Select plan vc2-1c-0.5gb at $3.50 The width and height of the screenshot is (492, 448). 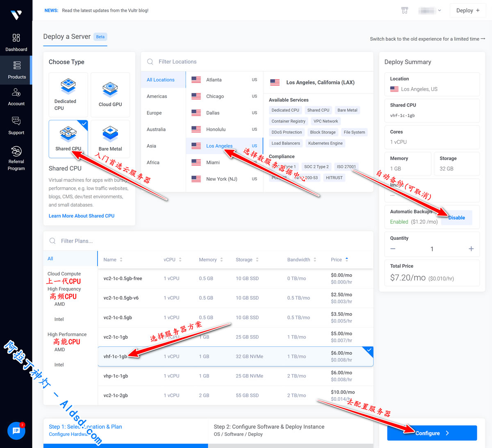point(235,318)
